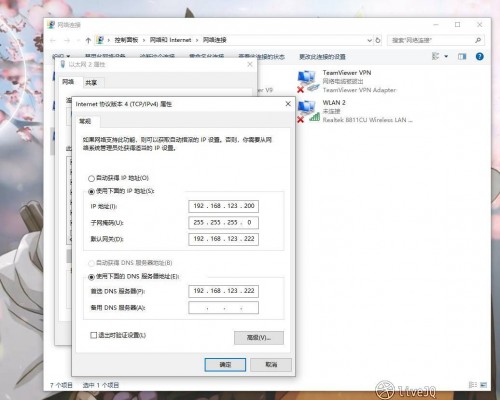The image size is (500, 400).
Task: Open the 高级(V)... advanced settings button
Action: coord(259,338)
